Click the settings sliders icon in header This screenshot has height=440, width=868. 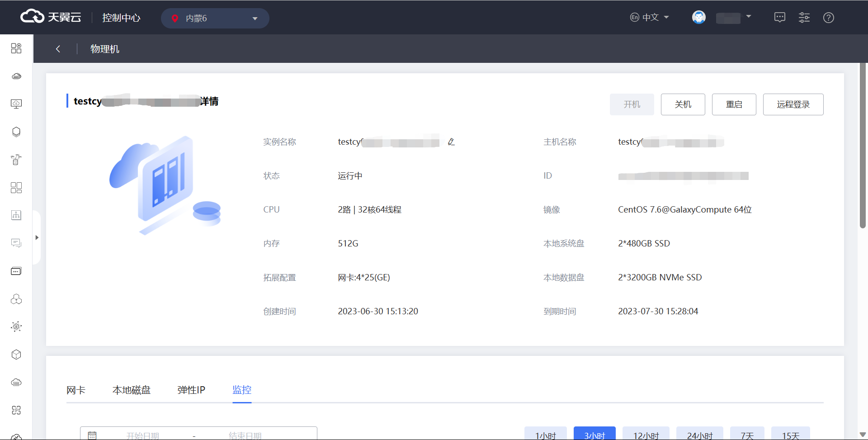tap(804, 18)
